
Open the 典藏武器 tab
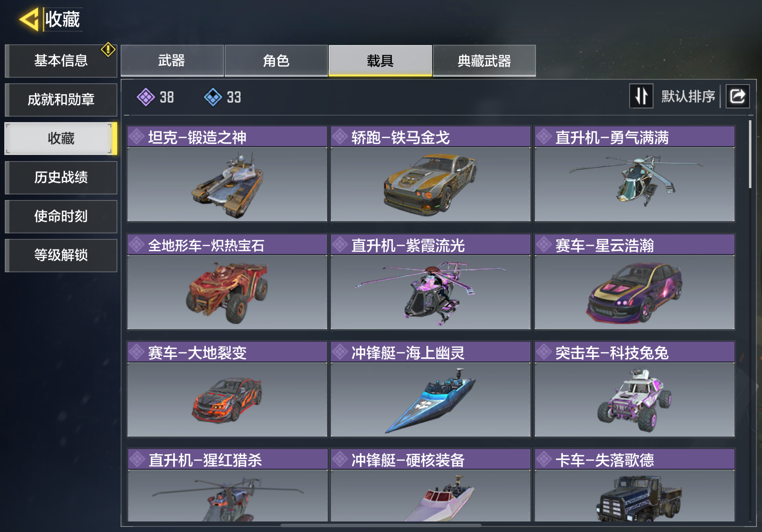click(x=484, y=61)
